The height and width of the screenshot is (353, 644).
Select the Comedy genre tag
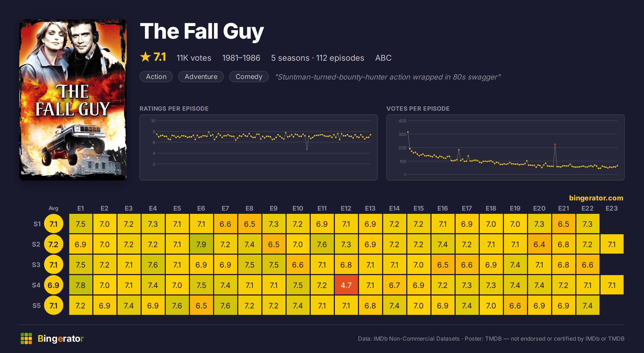tap(249, 77)
